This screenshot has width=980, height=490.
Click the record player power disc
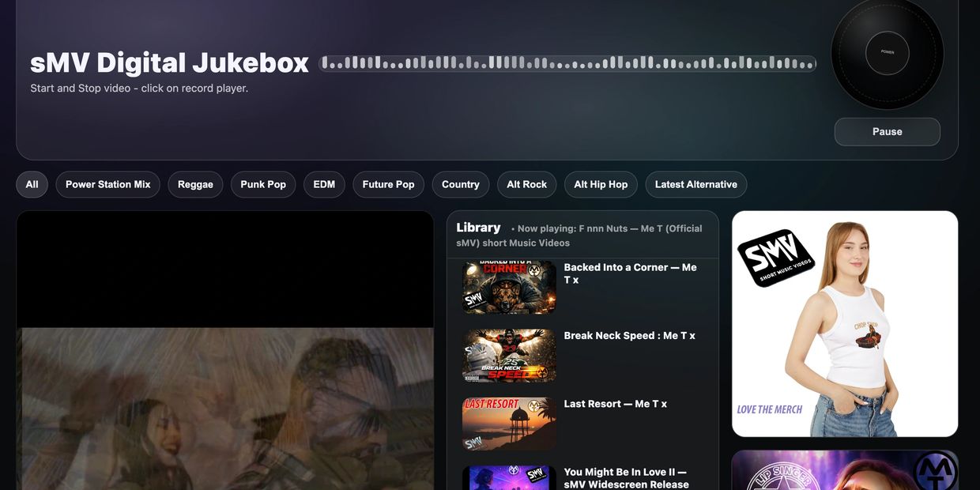[887, 52]
